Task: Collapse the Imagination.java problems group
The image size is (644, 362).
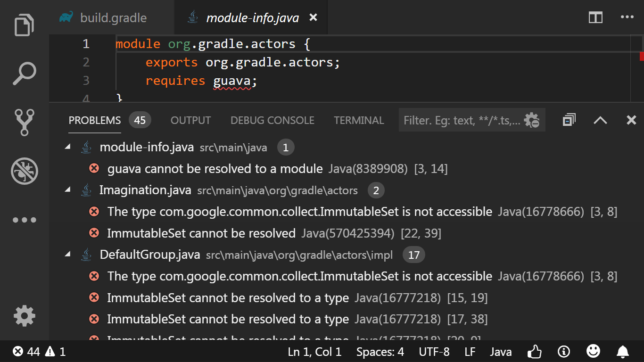Action: click(x=67, y=190)
